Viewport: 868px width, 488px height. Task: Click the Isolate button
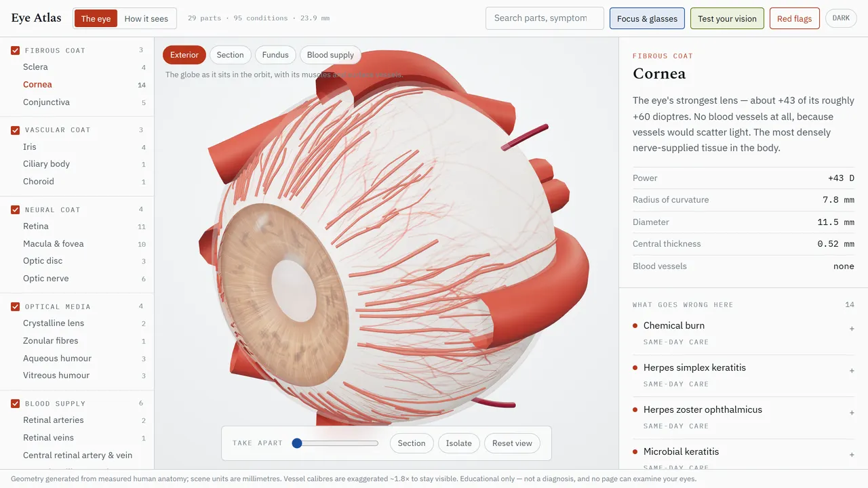point(459,443)
